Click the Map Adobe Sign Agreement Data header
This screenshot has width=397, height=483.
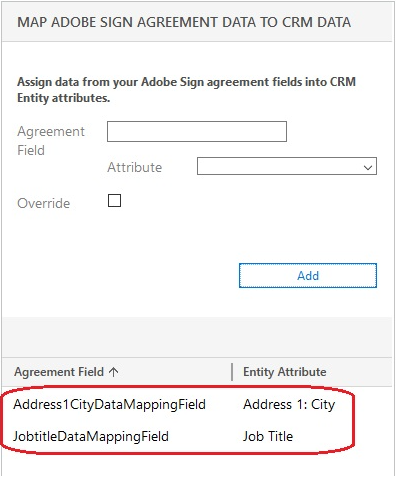pos(184,22)
